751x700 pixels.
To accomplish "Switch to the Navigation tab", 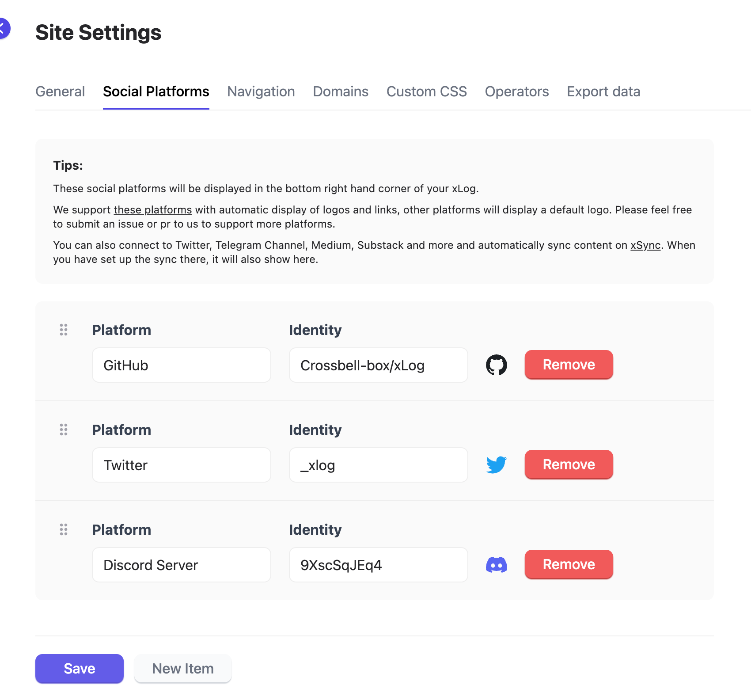I will tap(261, 91).
